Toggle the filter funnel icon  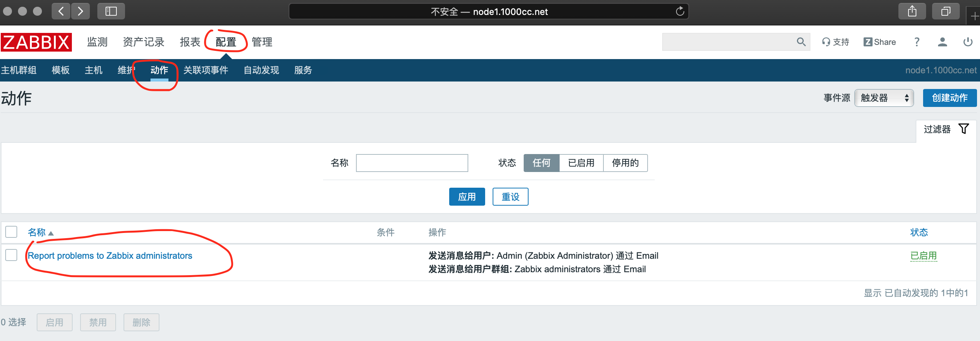(963, 129)
